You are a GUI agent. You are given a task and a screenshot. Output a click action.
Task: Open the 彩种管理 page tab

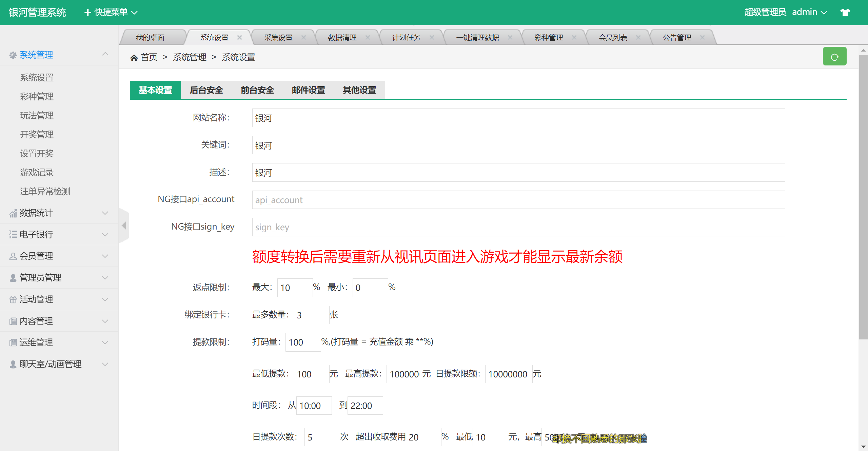(548, 37)
